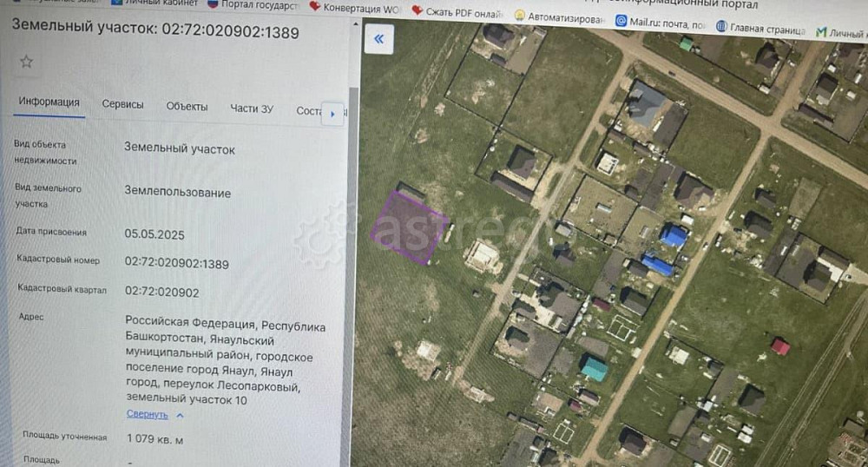Select the purple highlighted parcel on map

(x=410, y=227)
